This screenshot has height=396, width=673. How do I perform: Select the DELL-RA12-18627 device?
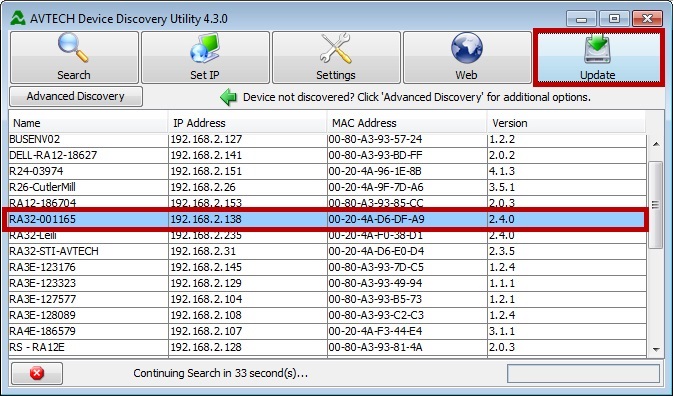[327, 155]
